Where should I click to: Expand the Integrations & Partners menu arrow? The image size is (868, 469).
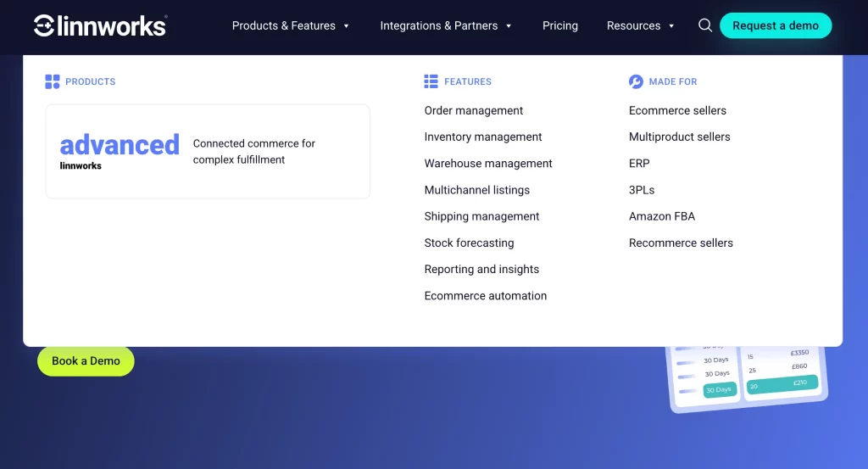pos(509,26)
